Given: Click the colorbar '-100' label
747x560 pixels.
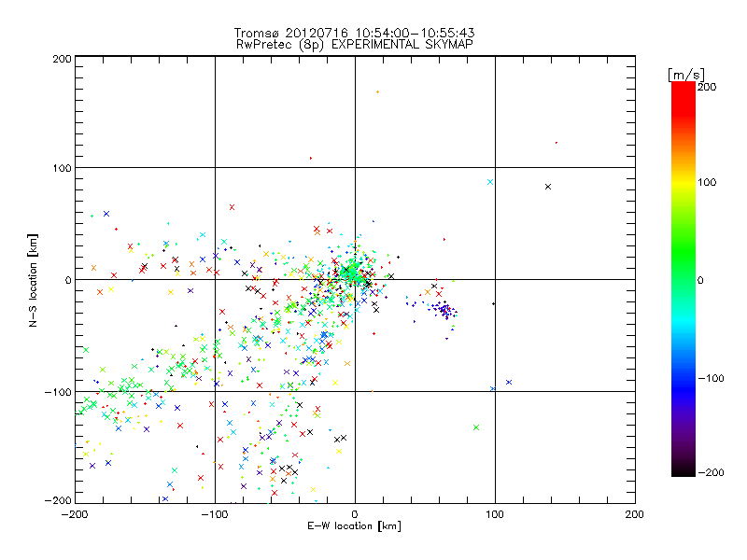Looking at the screenshot, I should tap(711, 378).
